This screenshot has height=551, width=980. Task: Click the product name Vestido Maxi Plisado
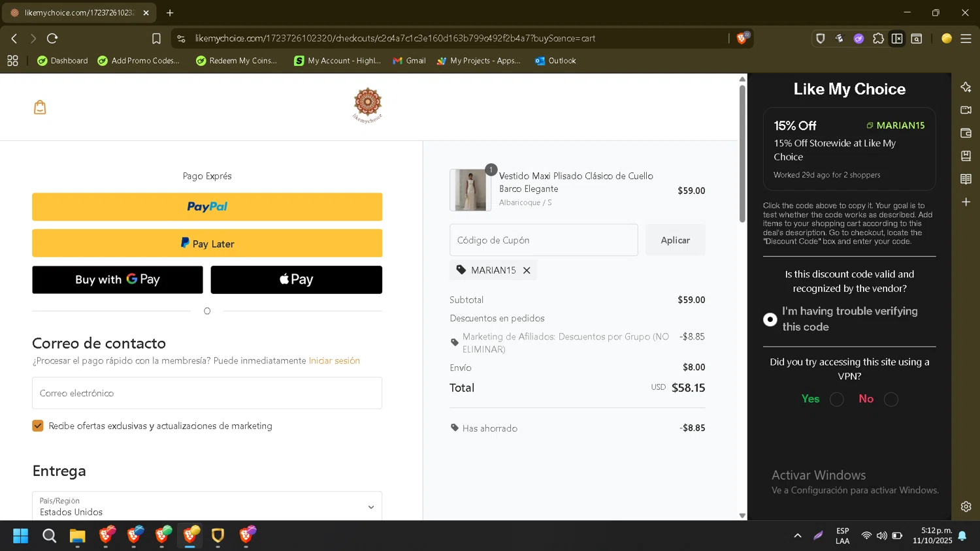[x=576, y=182]
